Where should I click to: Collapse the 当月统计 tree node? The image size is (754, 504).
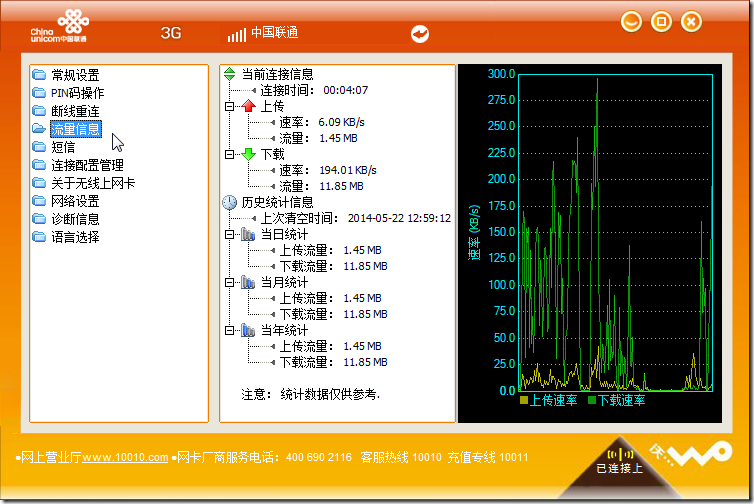pyautogui.click(x=230, y=283)
